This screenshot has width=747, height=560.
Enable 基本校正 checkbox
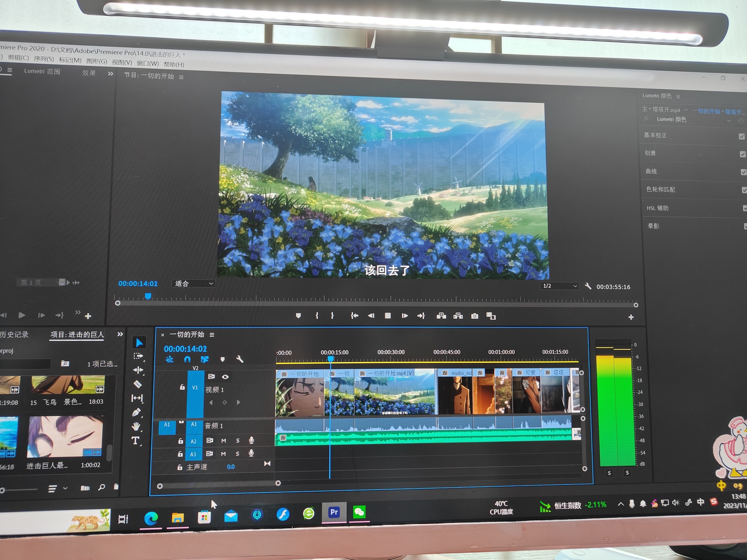(x=742, y=136)
